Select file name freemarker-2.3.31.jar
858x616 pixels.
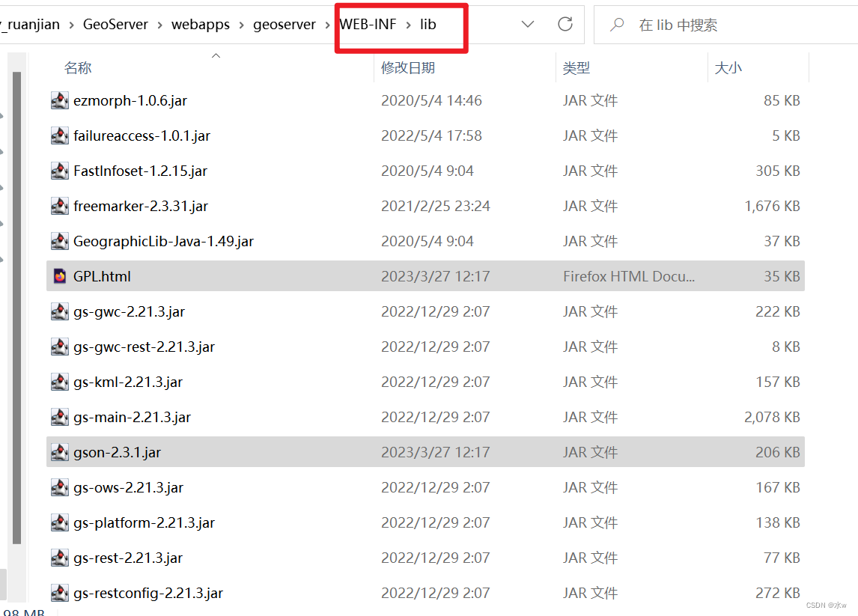pyautogui.click(x=141, y=207)
